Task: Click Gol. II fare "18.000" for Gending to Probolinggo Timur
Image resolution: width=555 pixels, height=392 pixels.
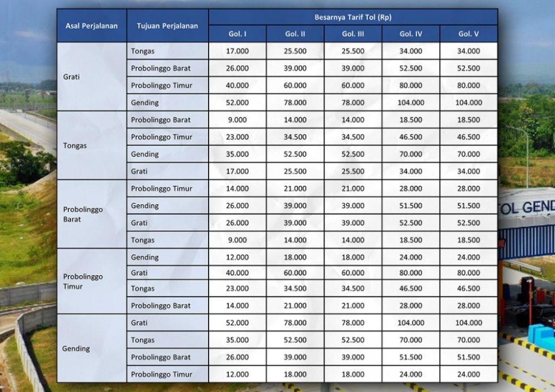Action: 295,374
